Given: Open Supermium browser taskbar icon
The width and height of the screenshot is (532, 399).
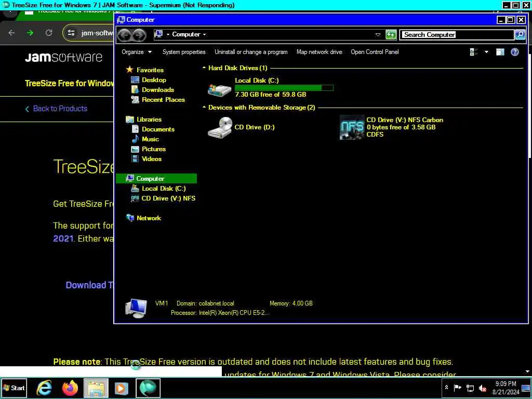Looking at the screenshot, I should [148, 388].
